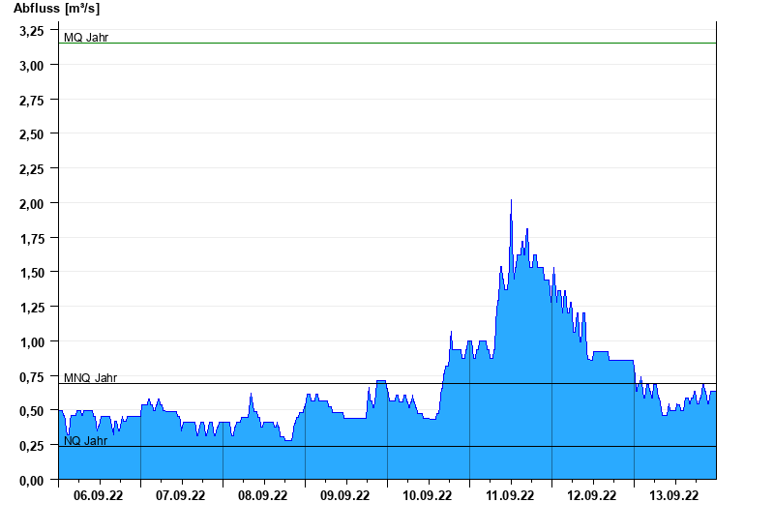Click the 0,00 y-axis origin label
This screenshot has height=532, width=774.
coord(32,480)
